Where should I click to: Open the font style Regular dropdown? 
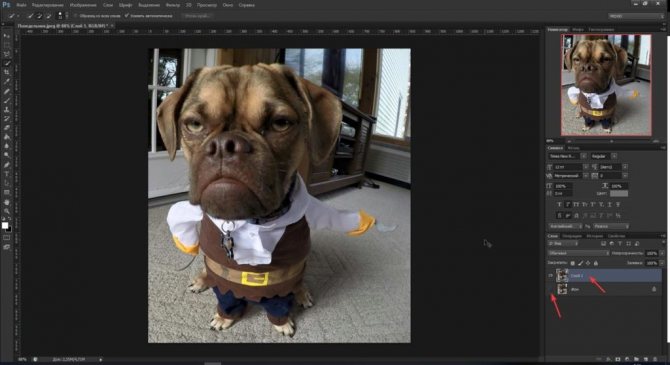point(604,156)
